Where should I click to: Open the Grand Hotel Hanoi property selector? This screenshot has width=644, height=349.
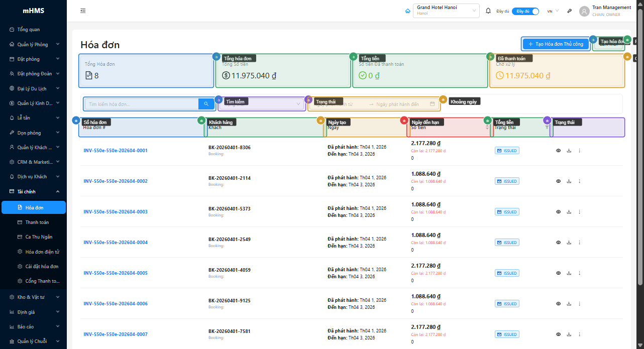pyautogui.click(x=446, y=11)
